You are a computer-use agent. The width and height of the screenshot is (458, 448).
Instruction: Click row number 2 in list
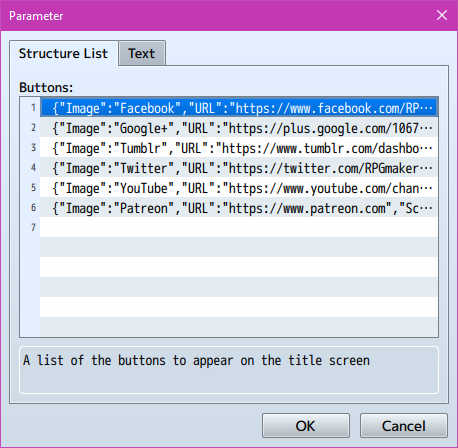click(33, 127)
